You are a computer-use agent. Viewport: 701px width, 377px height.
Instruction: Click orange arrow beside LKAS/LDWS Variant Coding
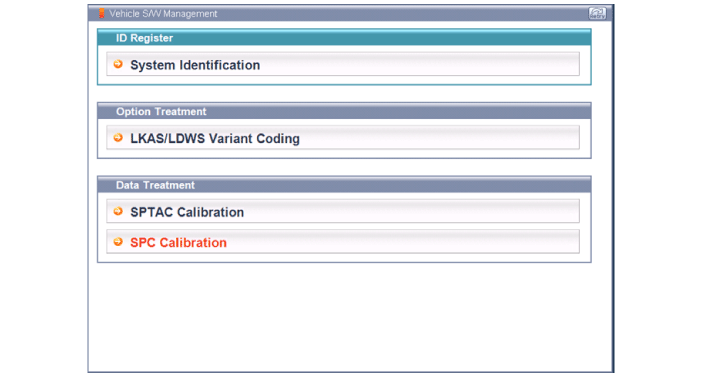pyautogui.click(x=118, y=137)
